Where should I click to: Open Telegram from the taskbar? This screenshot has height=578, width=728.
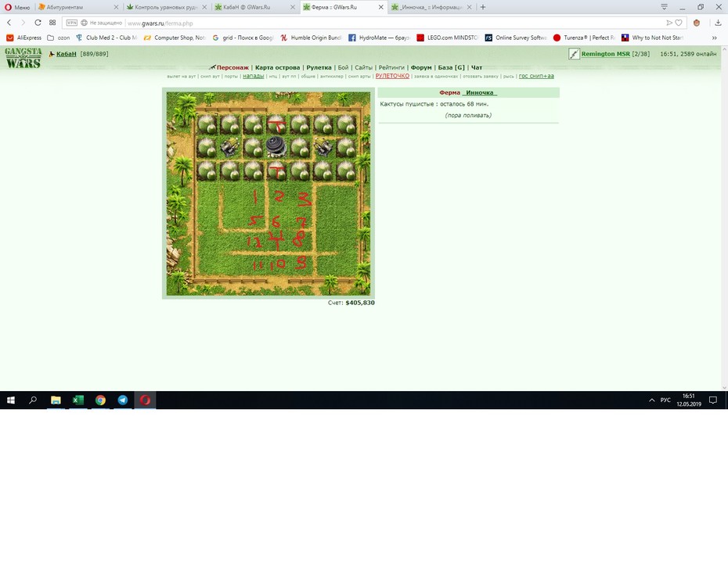[x=123, y=400]
